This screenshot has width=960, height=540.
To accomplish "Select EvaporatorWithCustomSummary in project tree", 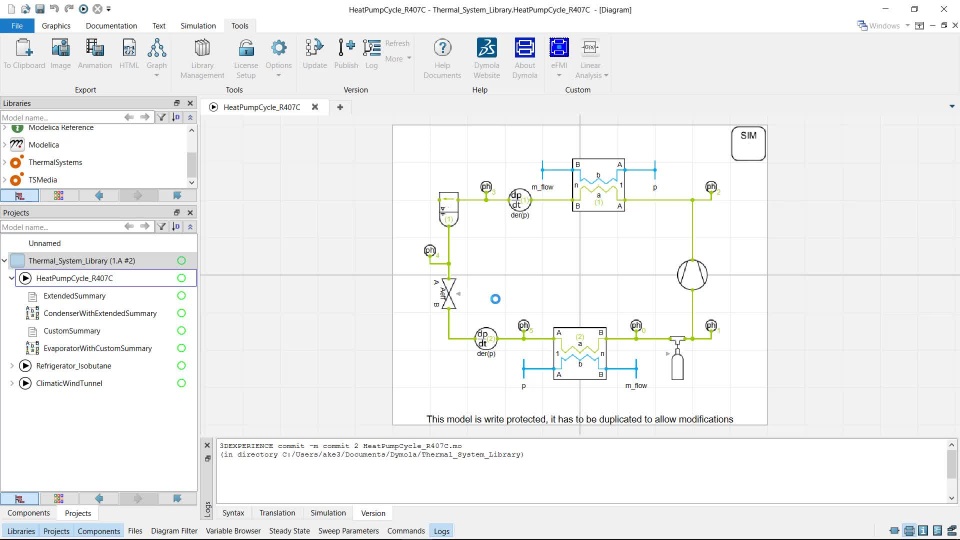I will (x=97, y=348).
